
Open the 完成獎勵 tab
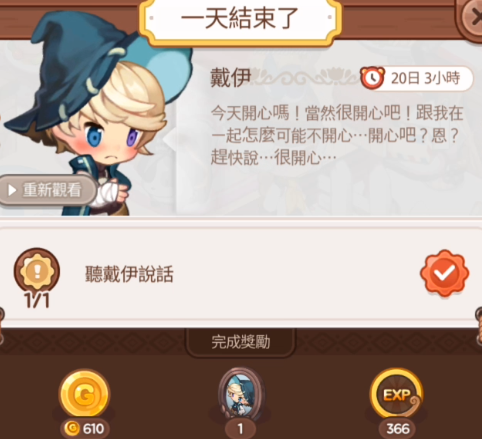point(241,342)
